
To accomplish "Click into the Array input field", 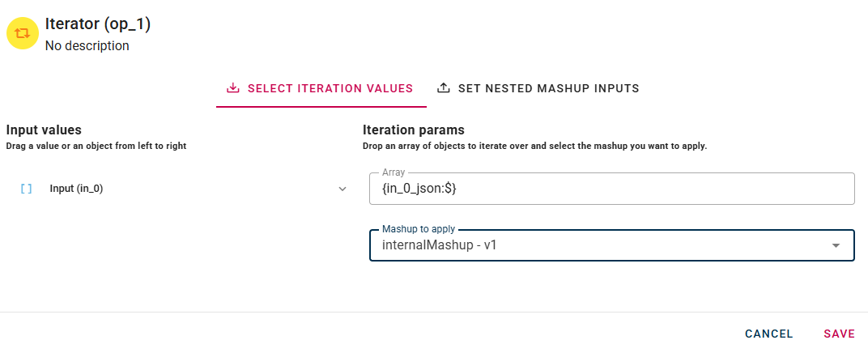I will (x=611, y=189).
